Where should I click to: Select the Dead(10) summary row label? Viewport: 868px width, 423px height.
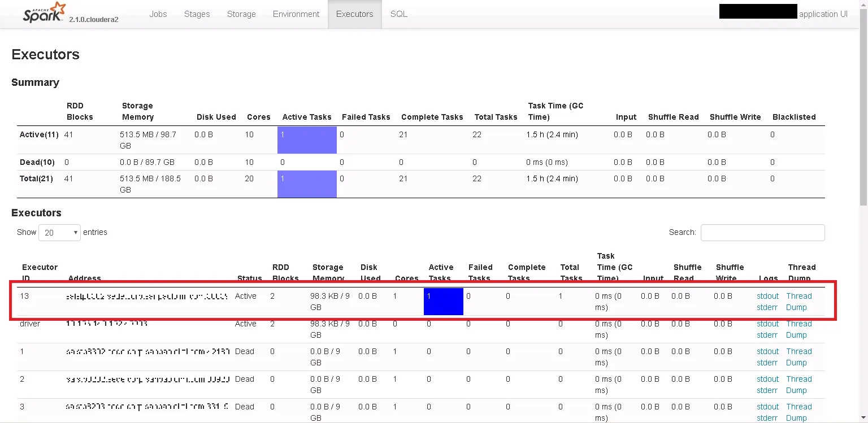tap(37, 162)
